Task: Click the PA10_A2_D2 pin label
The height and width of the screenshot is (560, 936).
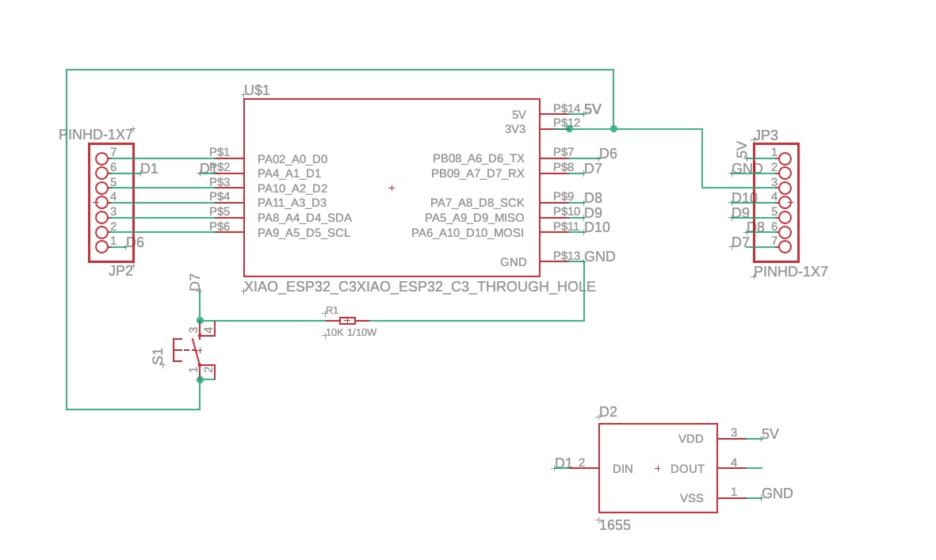Action: pyautogui.click(x=292, y=189)
